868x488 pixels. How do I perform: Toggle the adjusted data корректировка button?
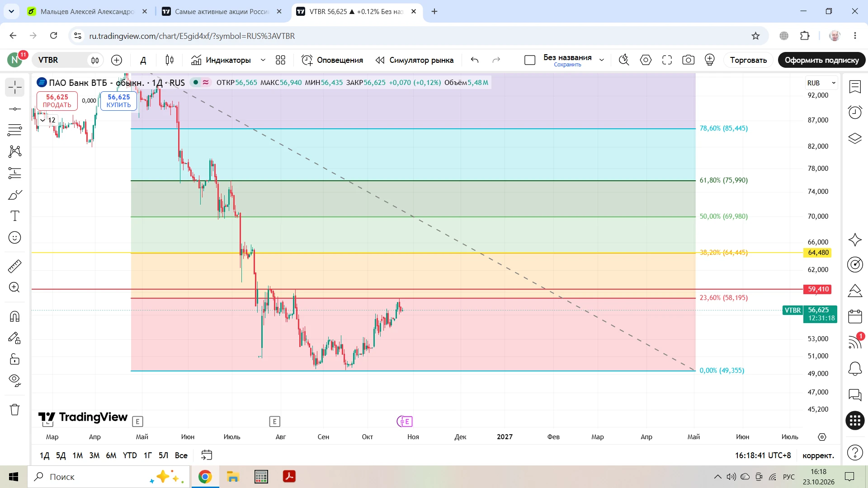(818, 455)
